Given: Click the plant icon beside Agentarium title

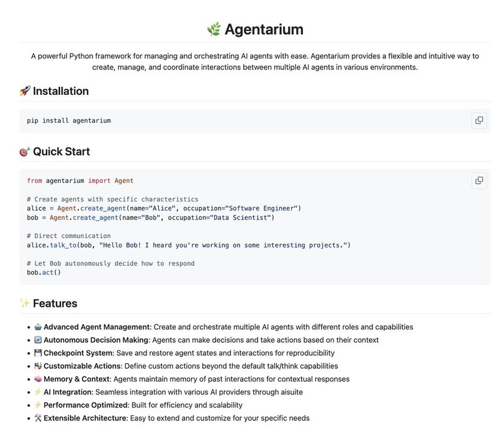Looking at the screenshot, I should 214,29.
